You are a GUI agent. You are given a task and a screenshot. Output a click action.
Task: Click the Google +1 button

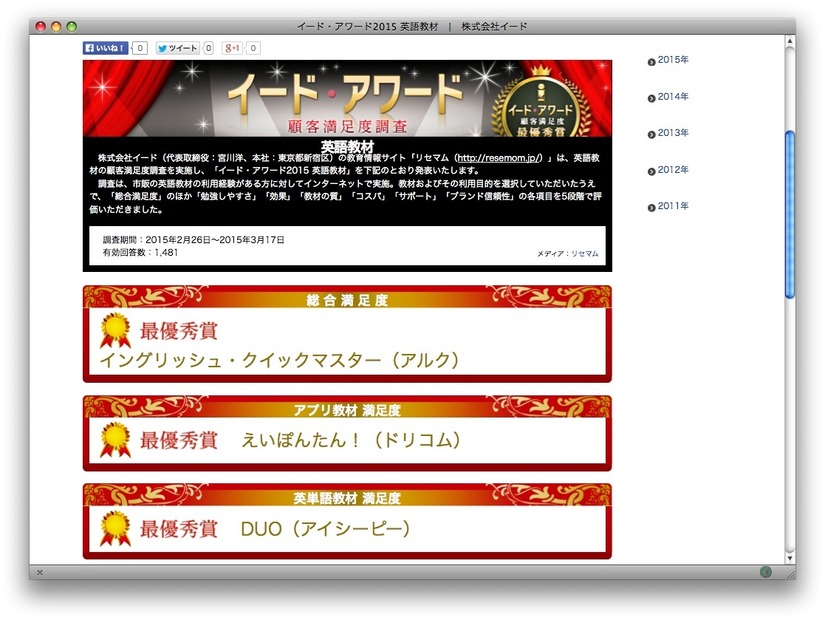[x=232, y=48]
